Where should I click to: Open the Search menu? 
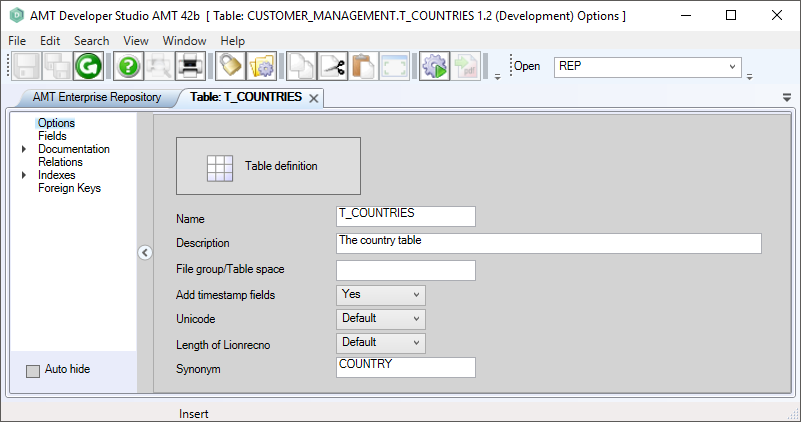tap(91, 41)
